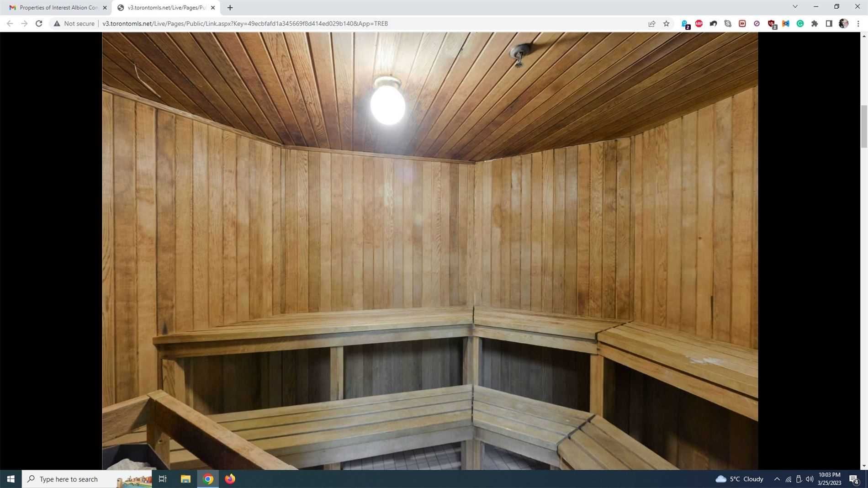Click the Not secure site info button
The height and width of the screenshot is (488, 868).
[x=74, y=23]
